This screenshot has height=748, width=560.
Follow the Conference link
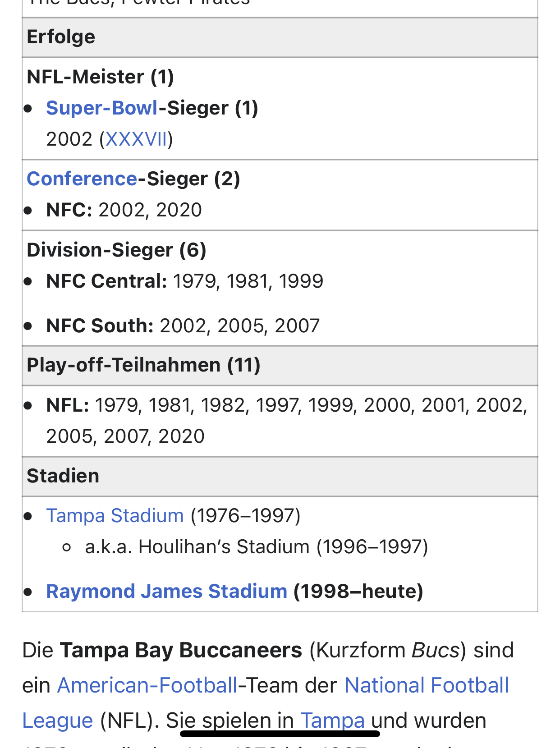(82, 179)
